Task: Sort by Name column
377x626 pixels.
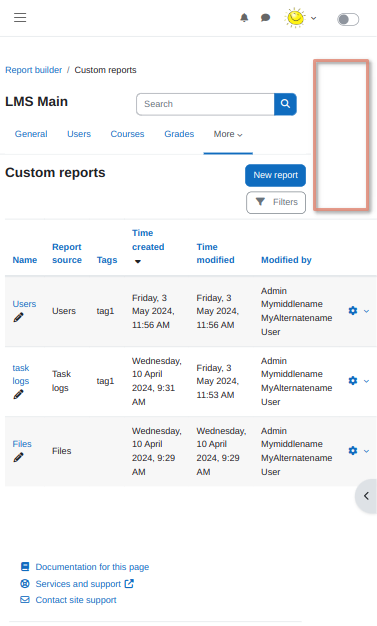Action: point(25,260)
